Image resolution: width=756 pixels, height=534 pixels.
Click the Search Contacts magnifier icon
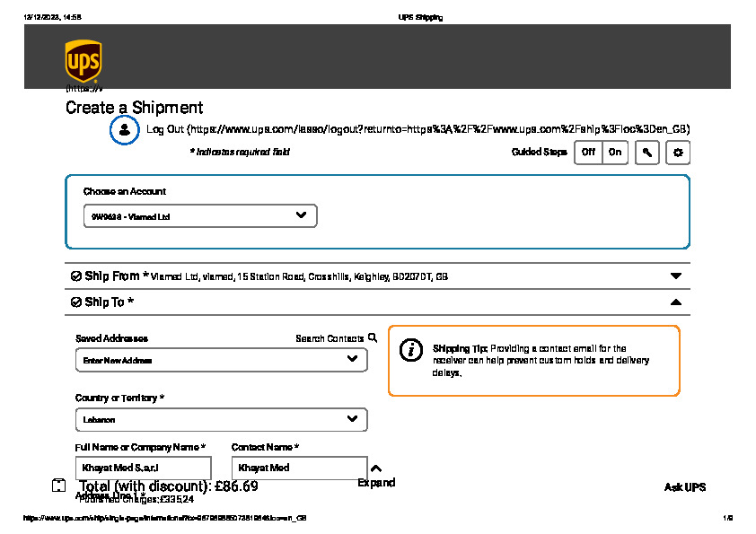click(373, 338)
